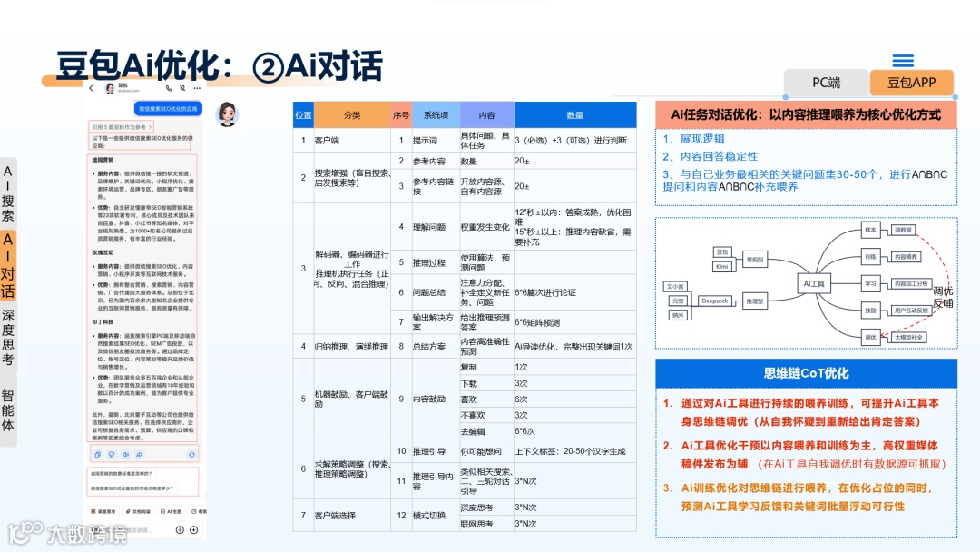Screen dimensions: 980x552
Task: Click the 理解问题 table cell
Action: pyautogui.click(x=436, y=227)
